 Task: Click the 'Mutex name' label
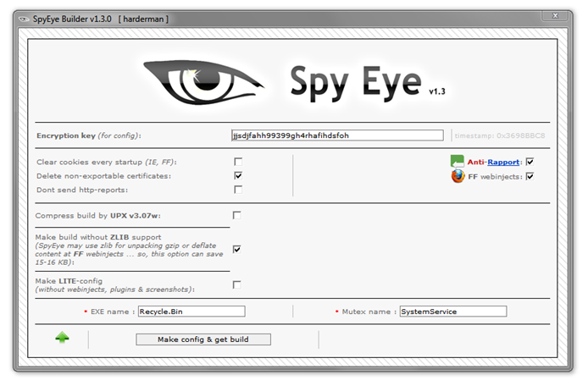pyautogui.click(x=366, y=312)
